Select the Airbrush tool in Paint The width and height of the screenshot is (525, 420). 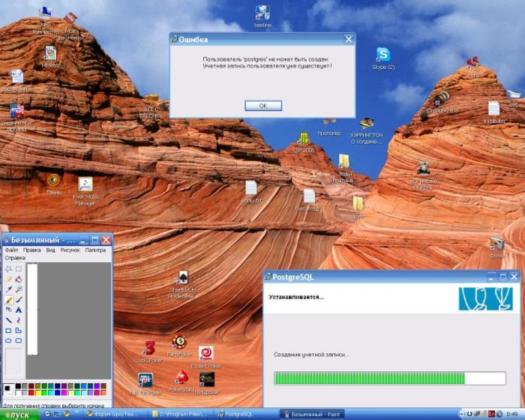click(x=8, y=310)
